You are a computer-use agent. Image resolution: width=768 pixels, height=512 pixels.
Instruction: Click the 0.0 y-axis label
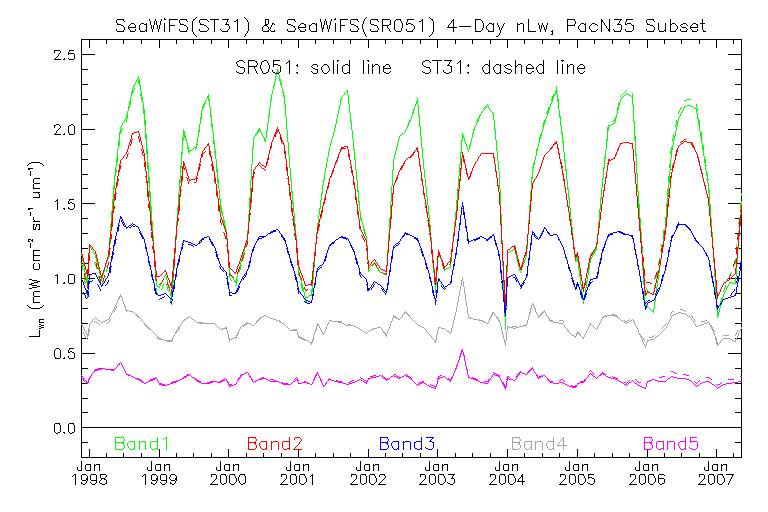[x=65, y=428]
